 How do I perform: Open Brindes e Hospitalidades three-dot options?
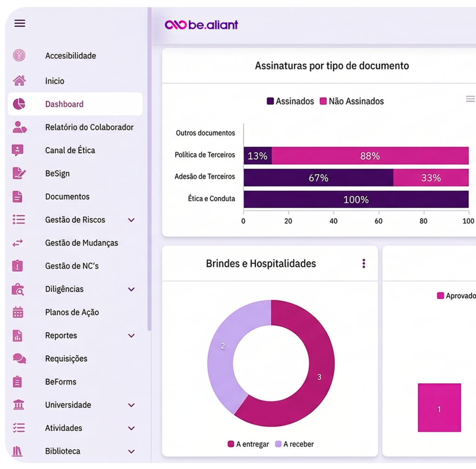[x=364, y=264]
